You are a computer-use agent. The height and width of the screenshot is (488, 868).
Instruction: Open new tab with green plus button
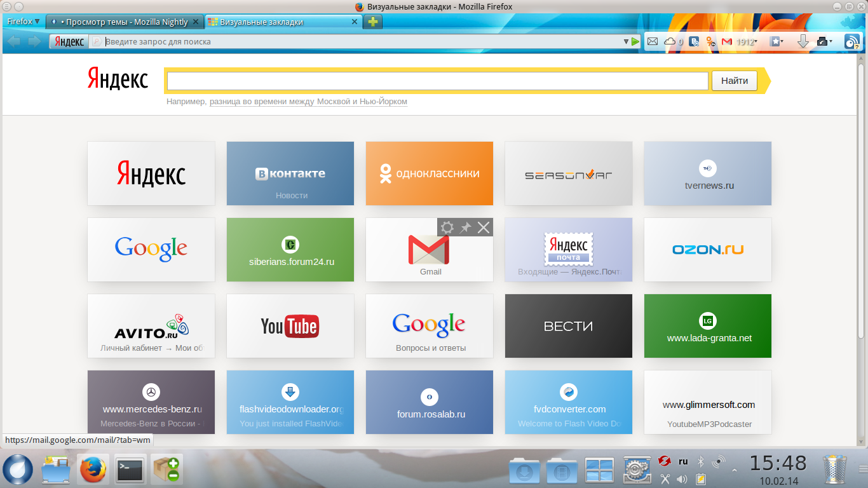(x=373, y=22)
